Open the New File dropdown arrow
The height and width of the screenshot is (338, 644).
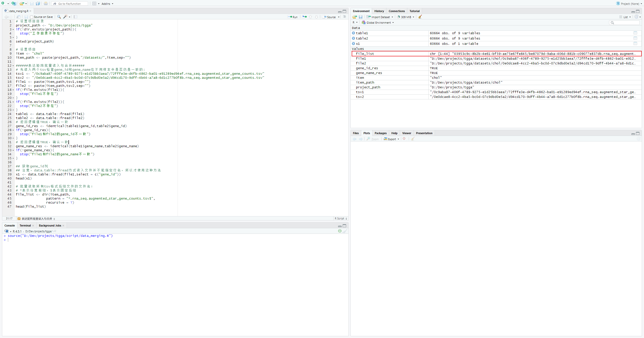coord(8,4)
